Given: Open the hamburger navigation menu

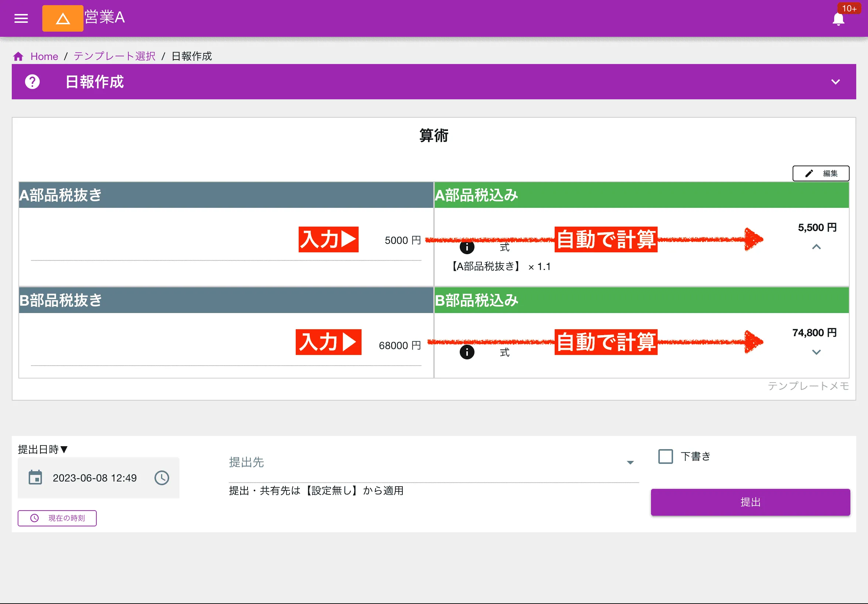Looking at the screenshot, I should [x=21, y=18].
